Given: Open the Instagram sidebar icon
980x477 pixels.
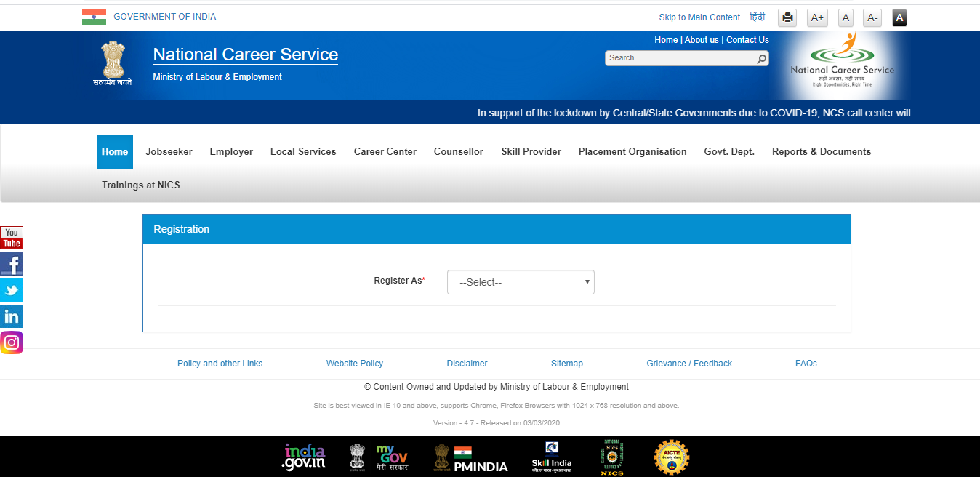Looking at the screenshot, I should coord(12,342).
